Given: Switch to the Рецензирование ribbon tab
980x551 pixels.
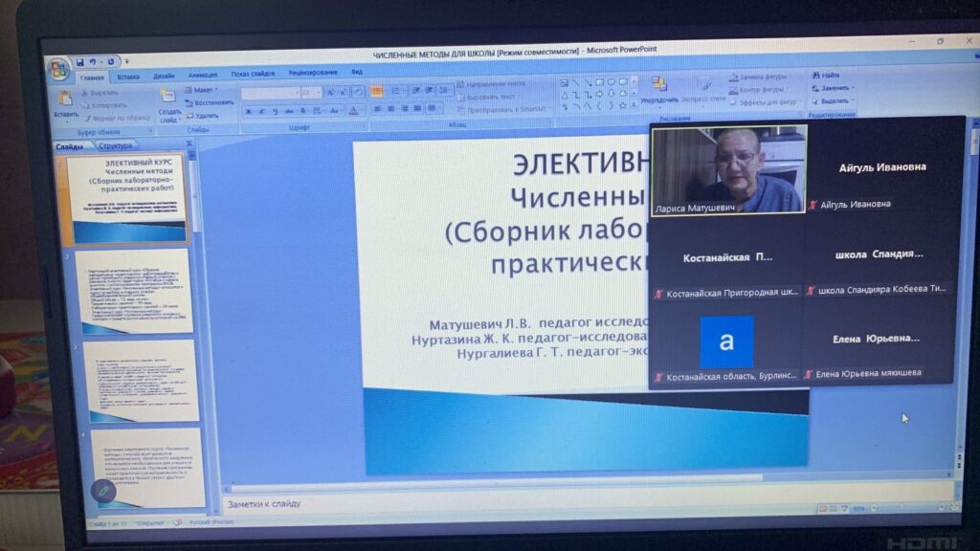Looking at the screenshot, I should click(x=313, y=73).
